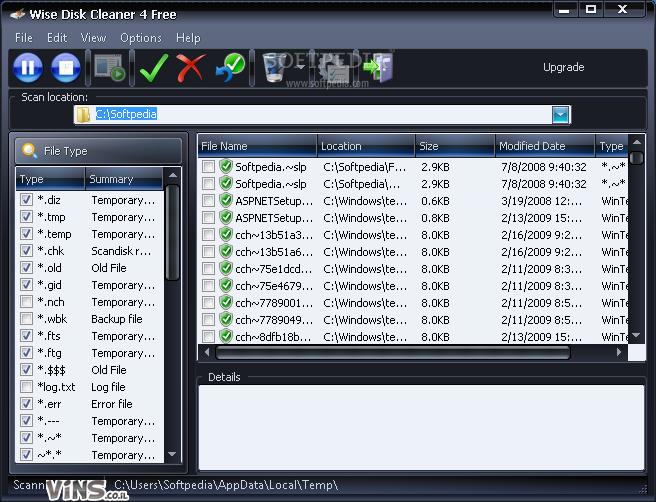Click shield icon of first Softpedia.~slp row
The width and height of the screenshot is (656, 502).
point(226,166)
